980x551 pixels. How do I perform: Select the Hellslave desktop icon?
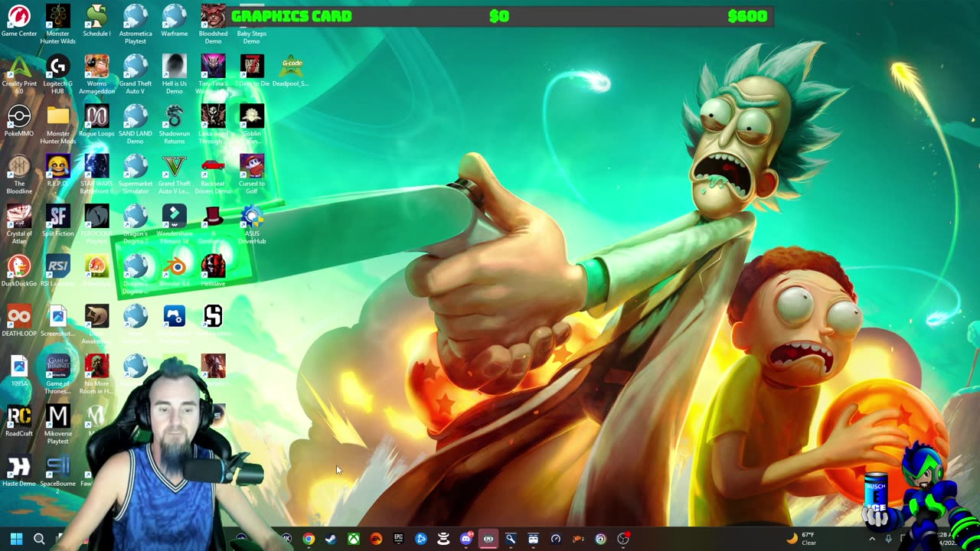pyautogui.click(x=213, y=270)
